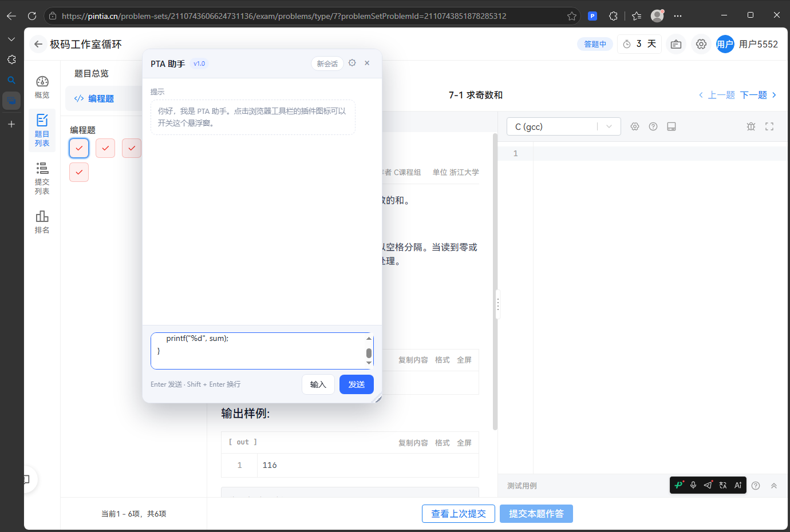The image size is (790, 532).
Task: Click the microphone icon in the floating toolbar
Action: tap(693, 485)
